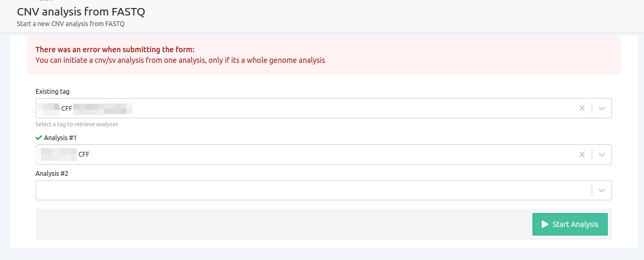Open the Analysis #1 dropdown chevron

click(x=602, y=155)
